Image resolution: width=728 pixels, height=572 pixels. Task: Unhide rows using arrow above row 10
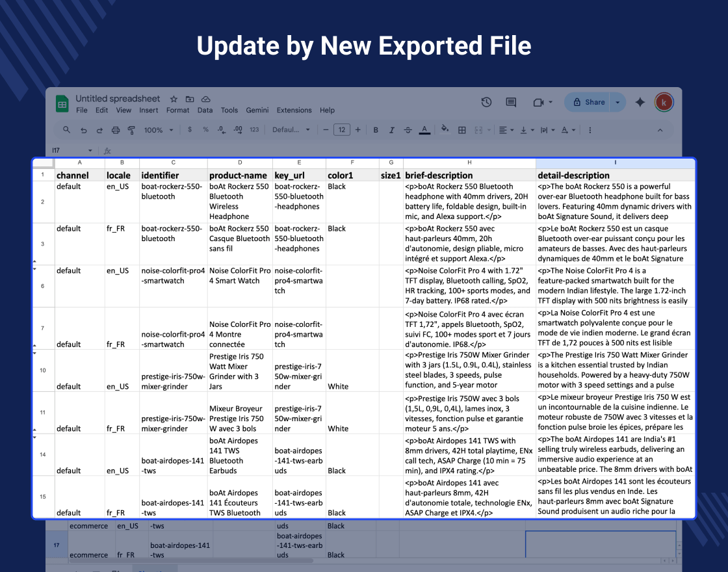pos(34,353)
